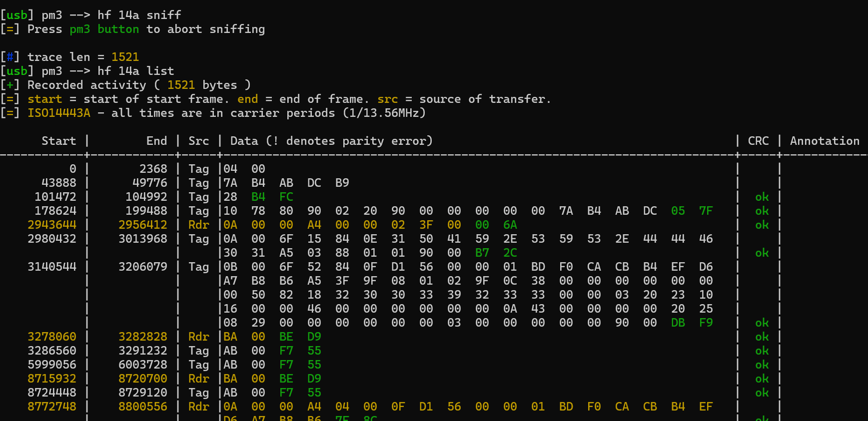Select start time 5999056
The image size is (868, 421).
52,365
